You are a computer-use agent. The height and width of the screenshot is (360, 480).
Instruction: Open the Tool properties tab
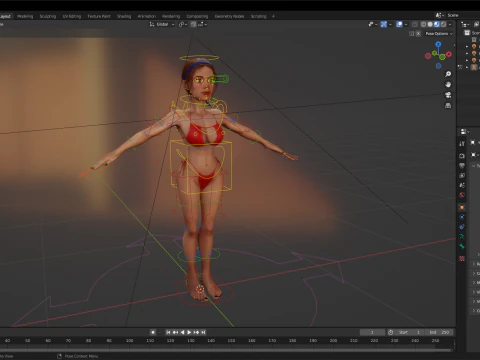pos(462,144)
